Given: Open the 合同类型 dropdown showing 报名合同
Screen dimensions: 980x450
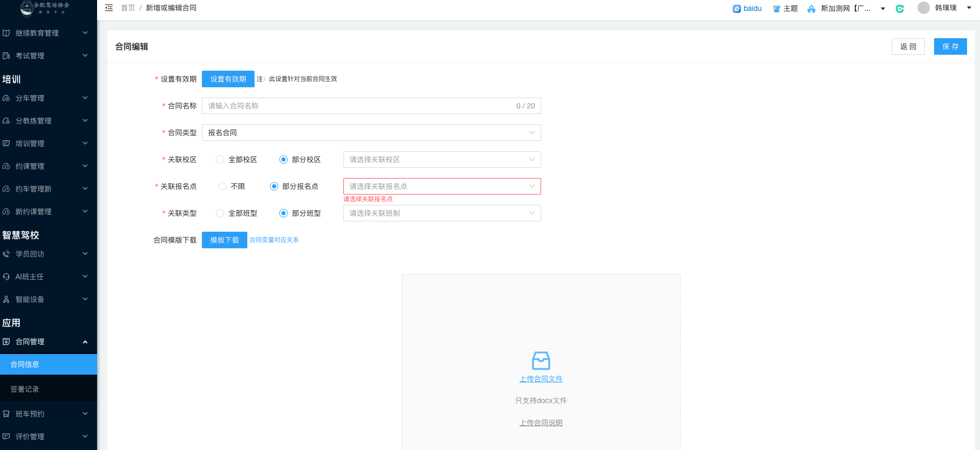Looking at the screenshot, I should (371, 133).
